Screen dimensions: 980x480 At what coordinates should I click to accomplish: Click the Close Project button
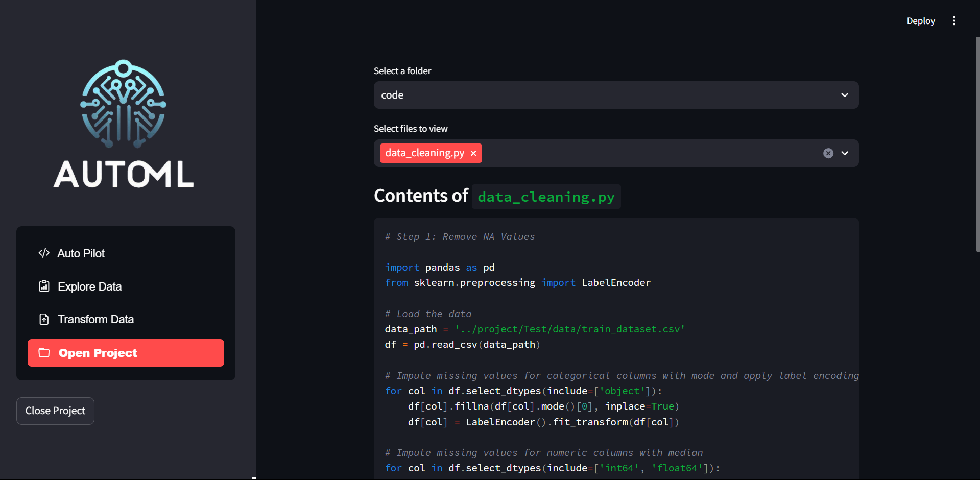click(x=55, y=411)
